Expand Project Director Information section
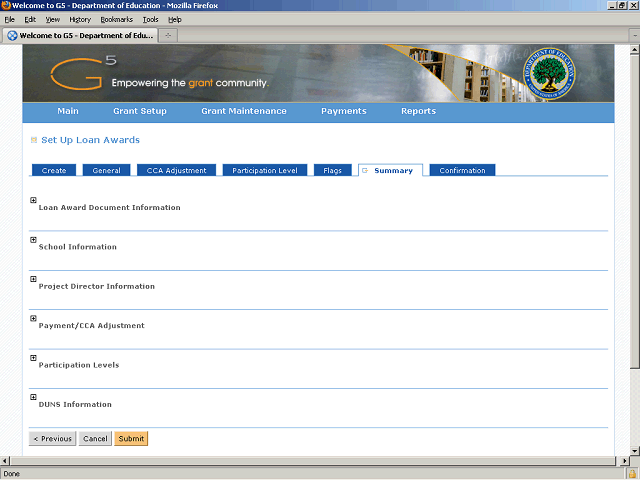The height and width of the screenshot is (480, 640). [x=33, y=279]
